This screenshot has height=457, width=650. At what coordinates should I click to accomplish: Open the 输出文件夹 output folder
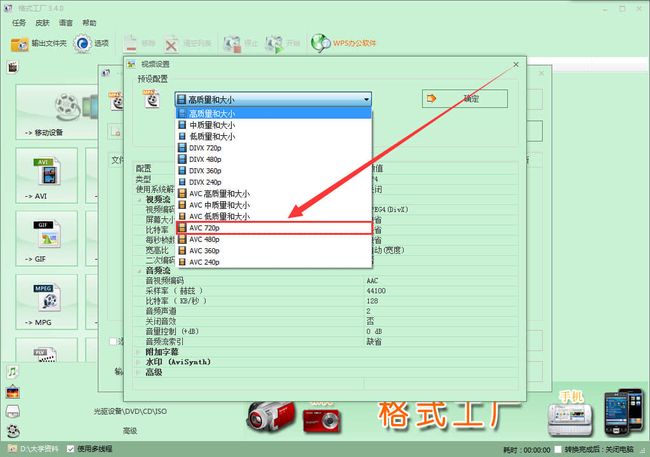[38, 44]
